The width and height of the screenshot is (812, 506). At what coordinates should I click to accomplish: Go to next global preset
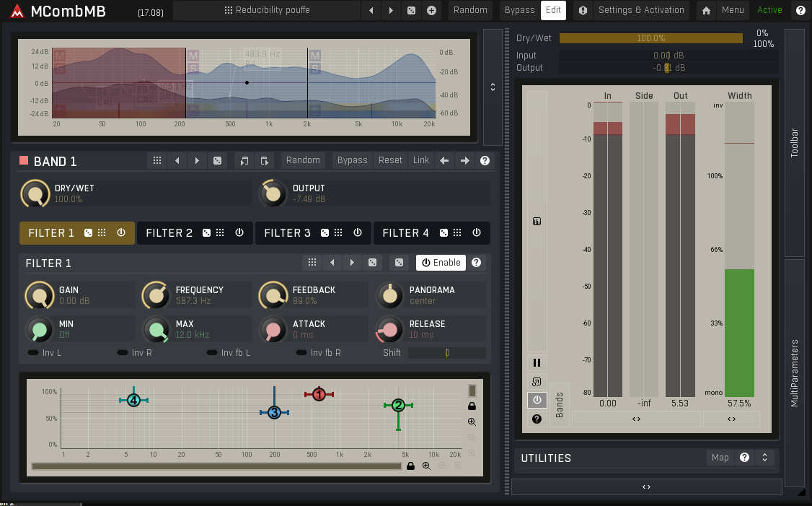pos(391,10)
